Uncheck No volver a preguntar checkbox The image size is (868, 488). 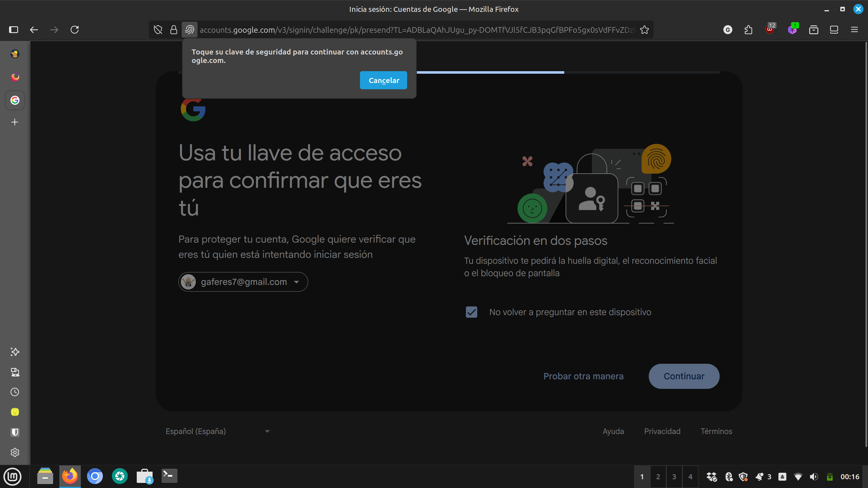[x=471, y=312]
